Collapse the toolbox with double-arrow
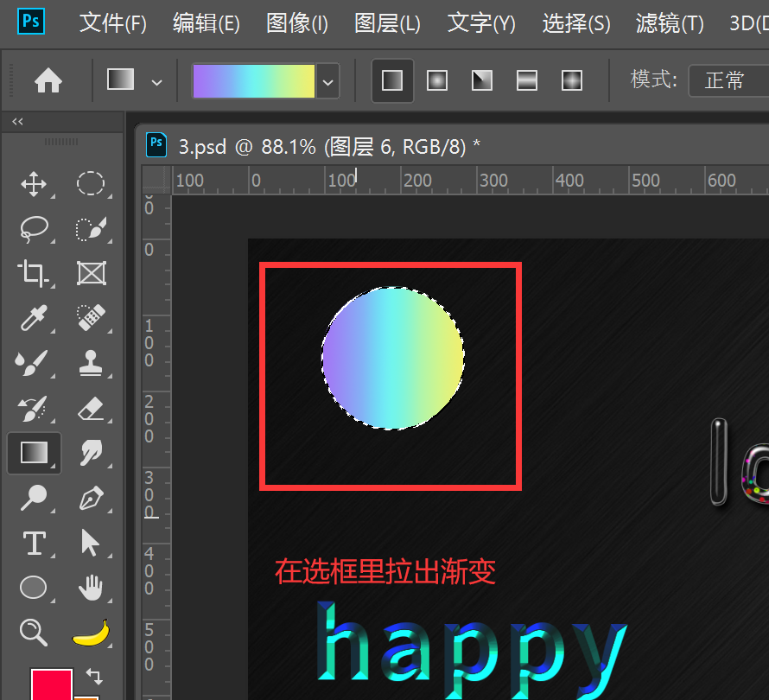Viewport: 769px width, 700px height. (x=17, y=121)
